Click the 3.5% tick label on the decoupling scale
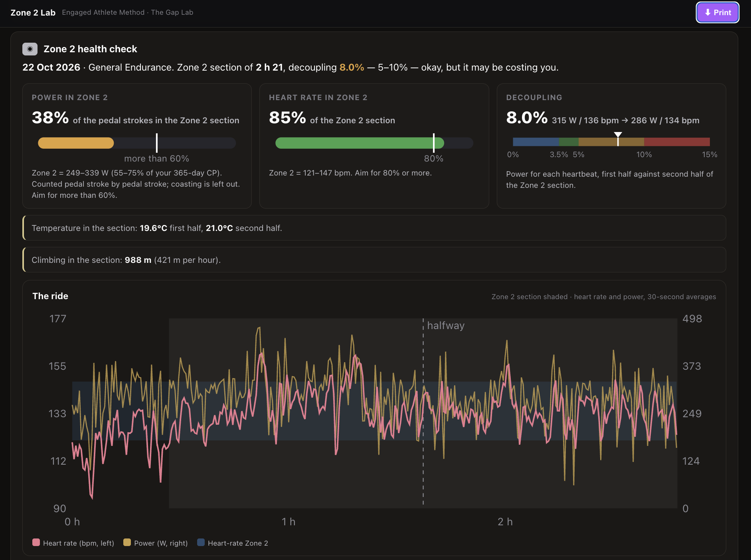Screen dimensions: 751x560 click(559, 154)
